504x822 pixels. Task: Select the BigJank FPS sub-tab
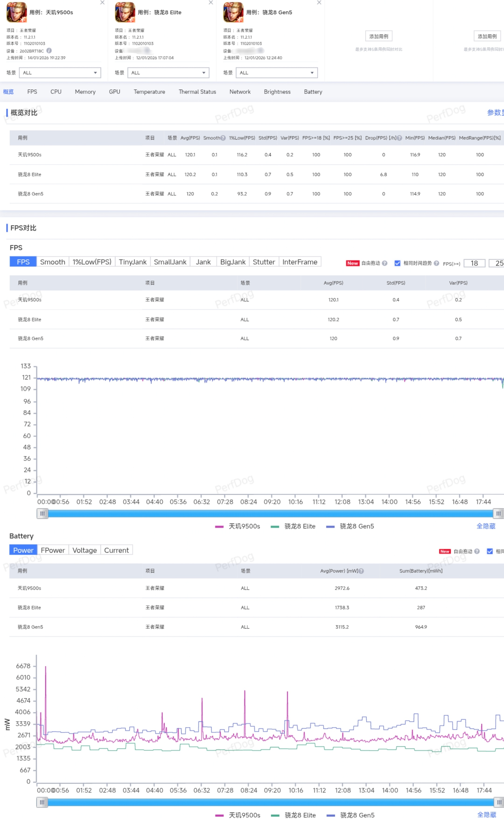coord(232,262)
